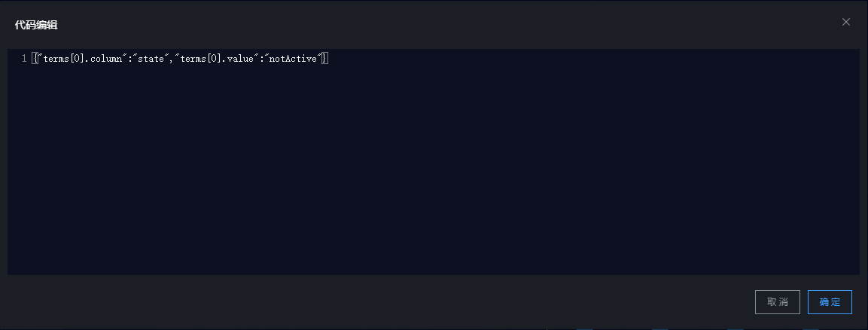Screen dimensions: 868x330
Task: Click the 代码编辑 dialog title
Action: click(x=36, y=25)
